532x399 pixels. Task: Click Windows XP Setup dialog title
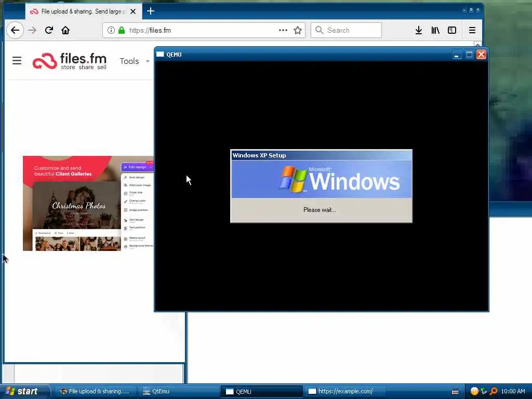[259, 155]
